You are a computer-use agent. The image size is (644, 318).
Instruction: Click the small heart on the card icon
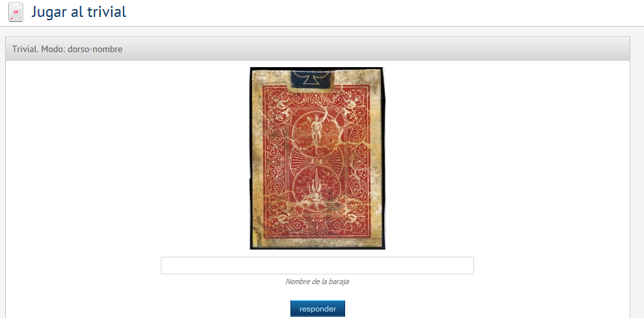[16, 12]
